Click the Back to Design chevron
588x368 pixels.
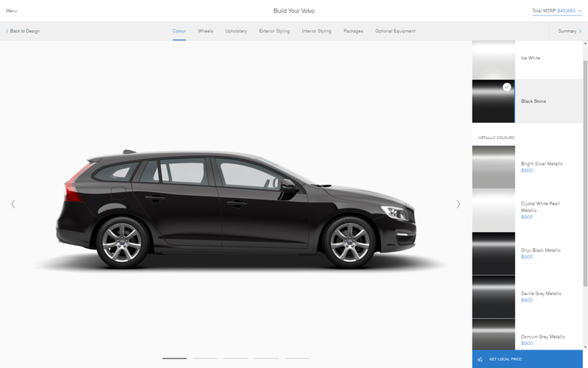[x=7, y=31]
